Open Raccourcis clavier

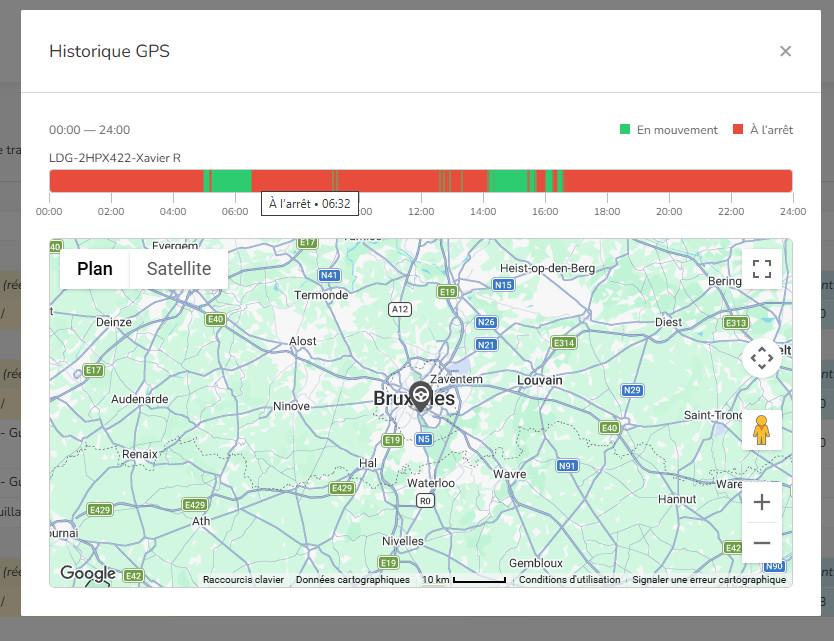click(243, 579)
